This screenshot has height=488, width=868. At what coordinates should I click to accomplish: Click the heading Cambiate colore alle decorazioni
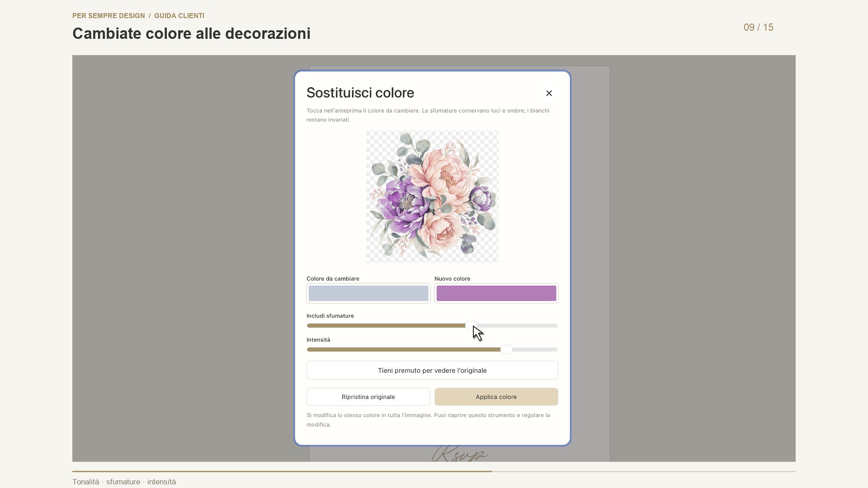click(x=191, y=34)
